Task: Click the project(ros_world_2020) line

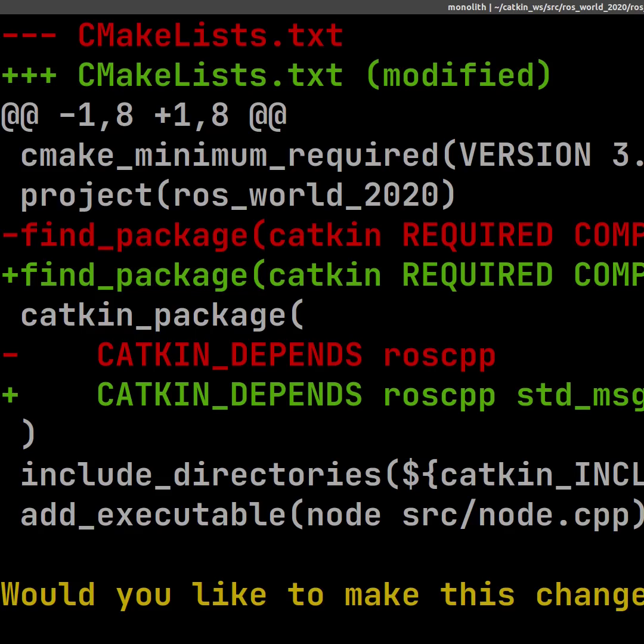Action: (x=239, y=196)
